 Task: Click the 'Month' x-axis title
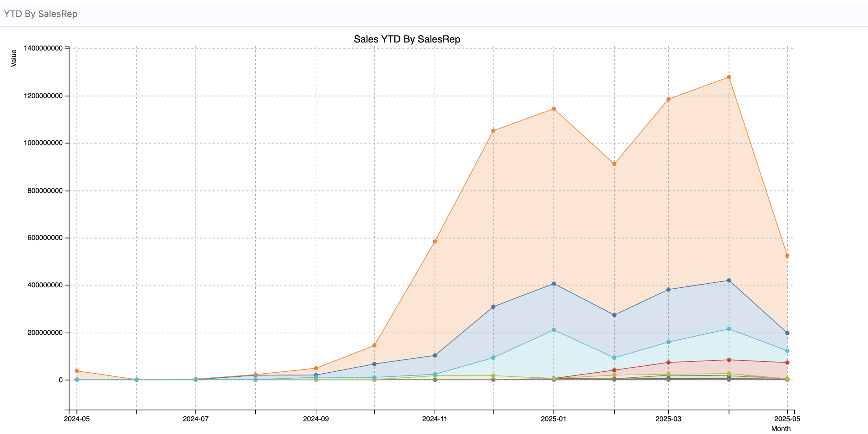[x=781, y=429]
